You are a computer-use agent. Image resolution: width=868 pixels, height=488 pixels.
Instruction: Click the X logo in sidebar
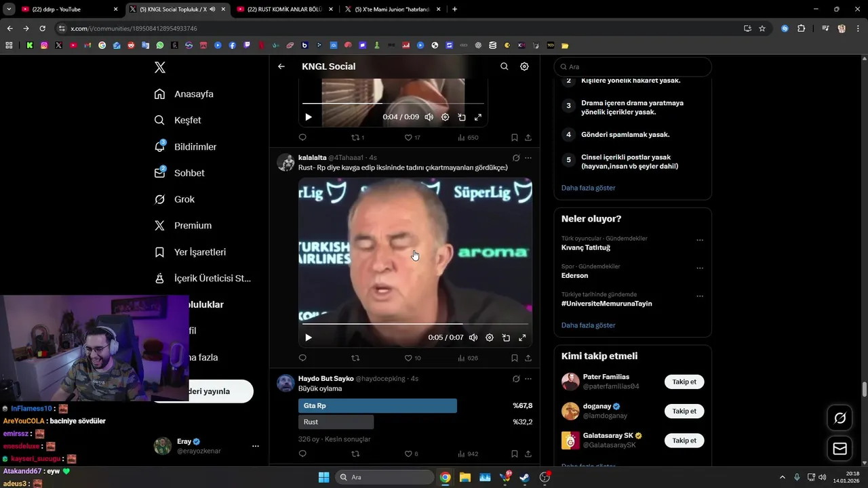point(159,67)
